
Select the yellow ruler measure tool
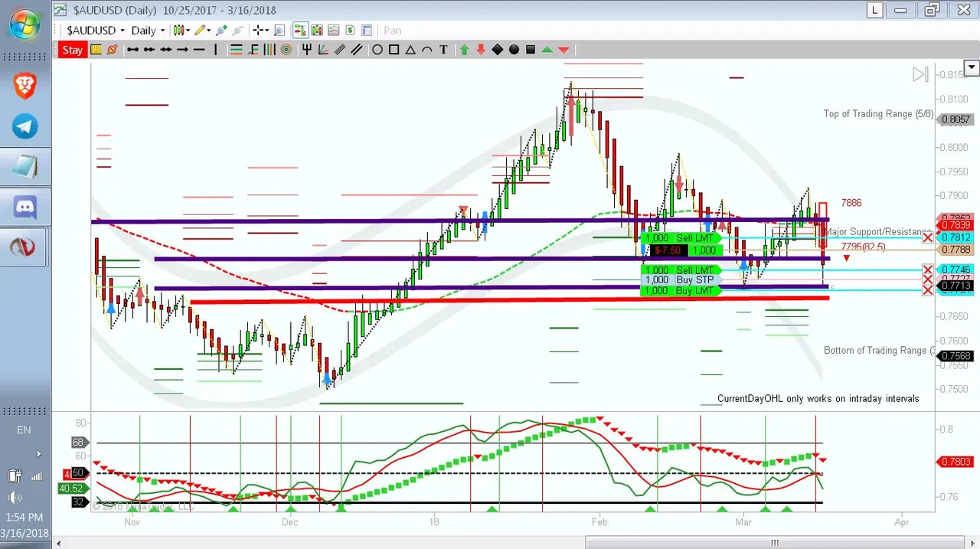click(x=96, y=50)
